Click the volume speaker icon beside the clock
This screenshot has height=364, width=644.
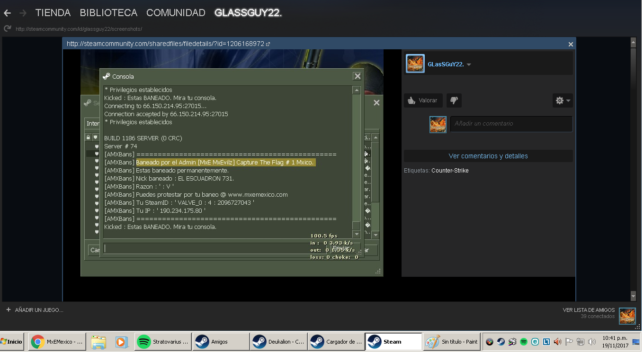(x=592, y=342)
